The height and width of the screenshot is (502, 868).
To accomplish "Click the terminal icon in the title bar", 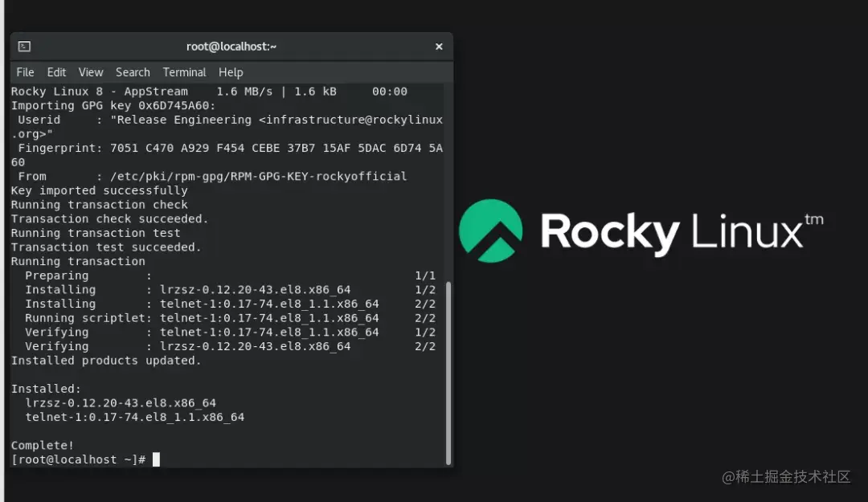I will (24, 47).
